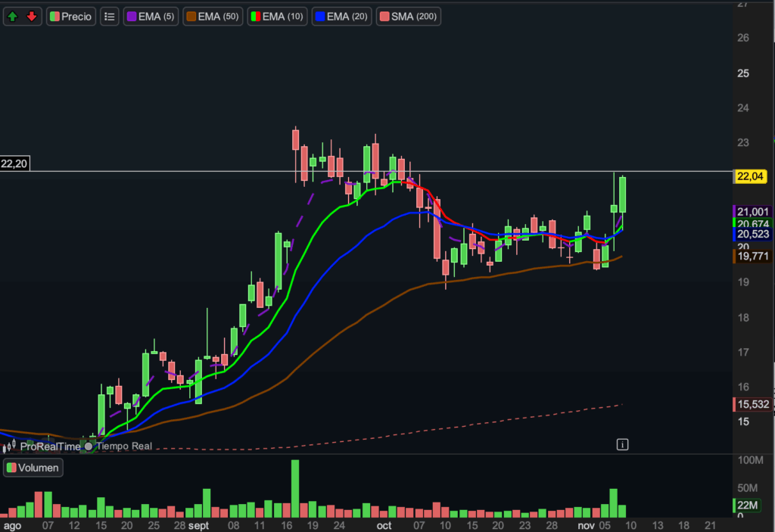Click the Precio red-green candle icon
Image resolution: width=775 pixels, height=532 pixels.
54,16
